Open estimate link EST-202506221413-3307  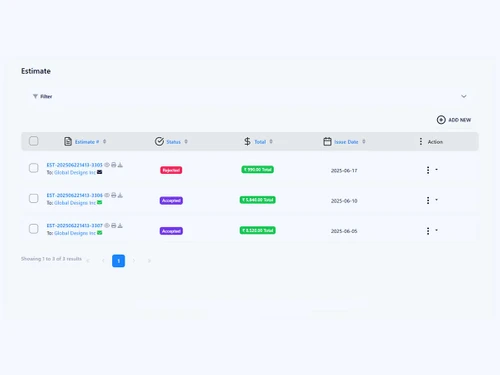(75, 226)
